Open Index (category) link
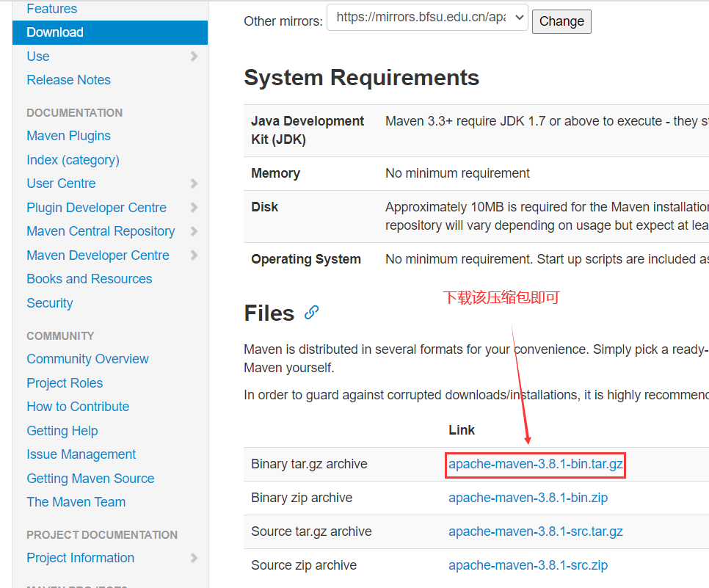 73,160
